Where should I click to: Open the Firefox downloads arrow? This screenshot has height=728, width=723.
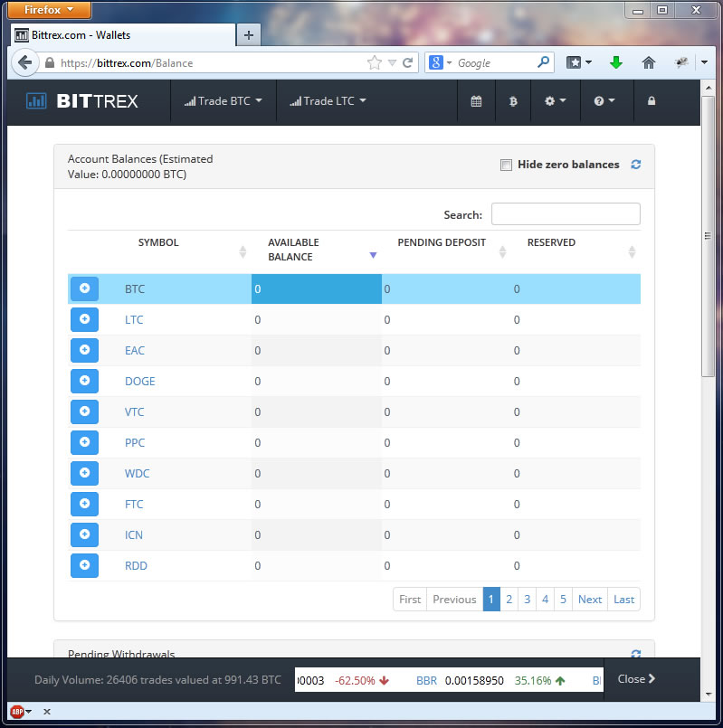click(616, 62)
